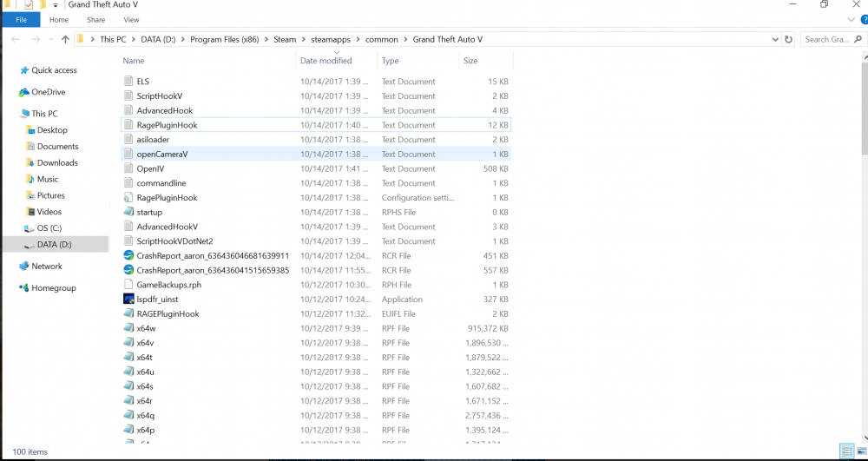Select the lspdfr_uinst application icon

[x=128, y=299]
